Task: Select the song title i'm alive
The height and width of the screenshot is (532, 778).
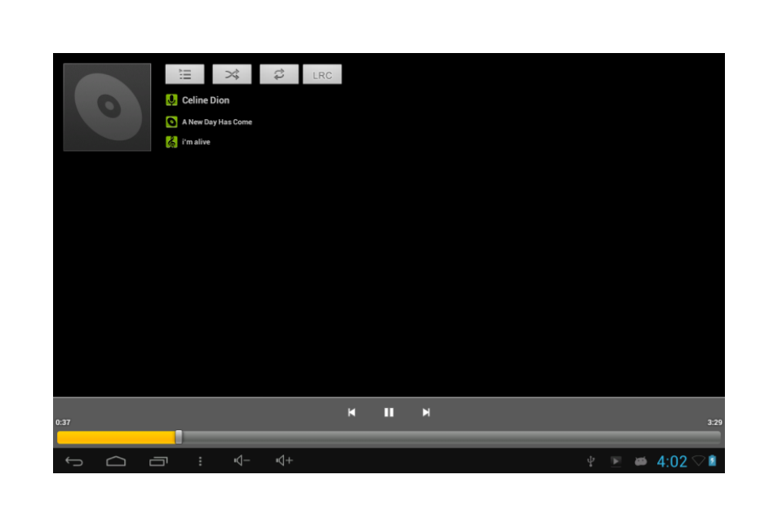Action: pos(196,142)
